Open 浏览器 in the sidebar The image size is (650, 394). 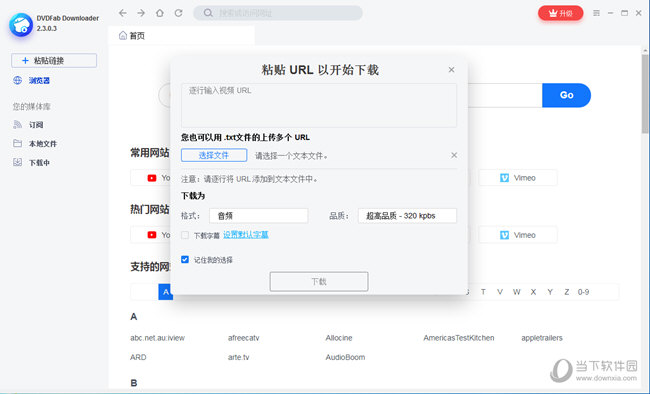coord(39,80)
